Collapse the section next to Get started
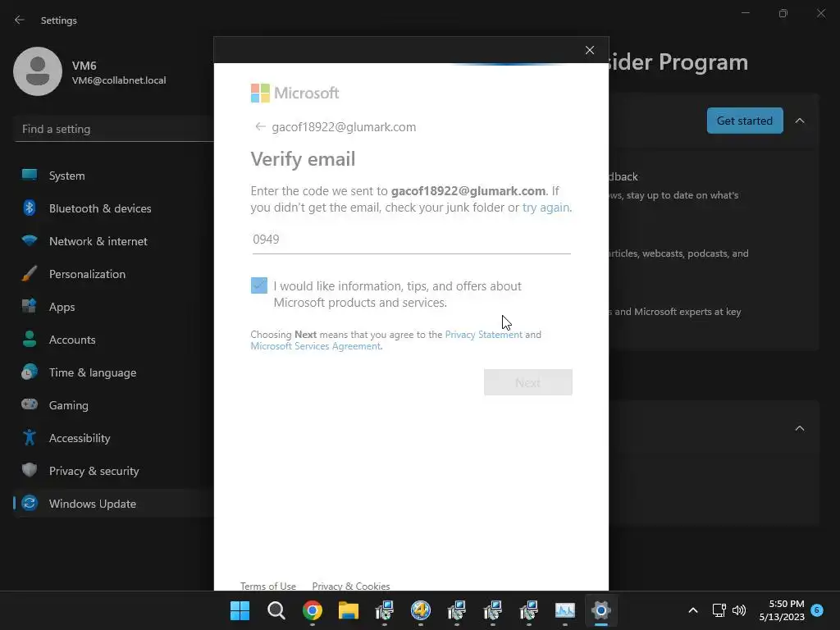Screen dimensions: 840x630 pyautogui.click(x=800, y=121)
